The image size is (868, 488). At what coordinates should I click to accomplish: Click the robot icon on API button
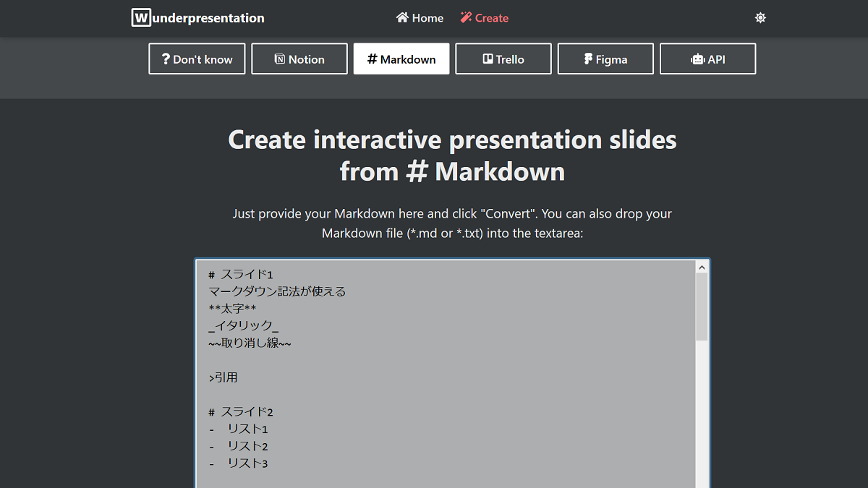tap(697, 59)
